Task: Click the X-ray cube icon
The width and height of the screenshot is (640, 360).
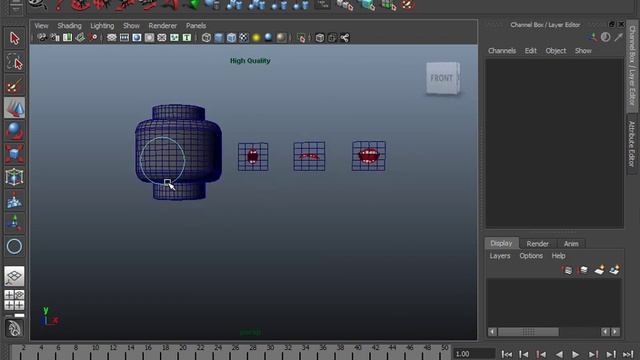Action: point(320,38)
